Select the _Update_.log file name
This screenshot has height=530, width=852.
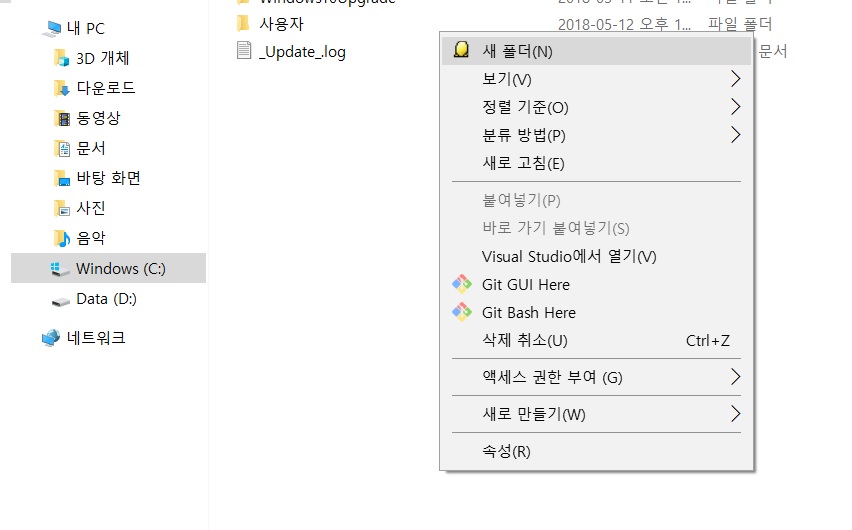[302, 52]
